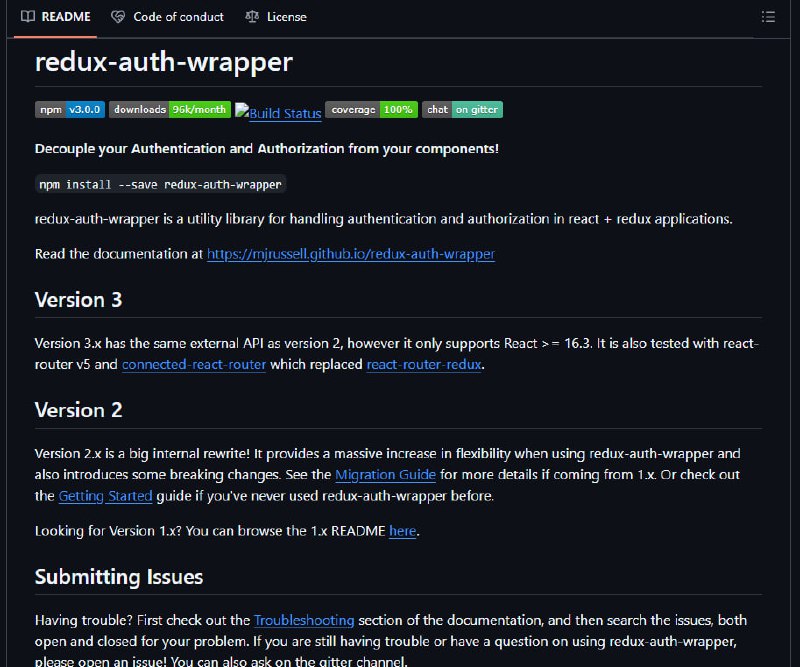800x667 pixels.
Task: Click the 'Decouple your Authentication' bold tagline
Action: pos(267,149)
